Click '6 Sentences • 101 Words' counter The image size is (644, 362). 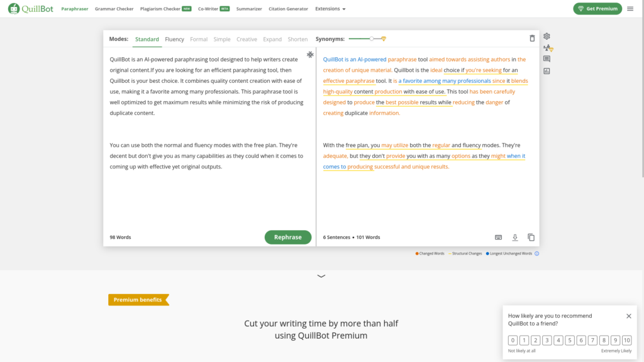coord(352,237)
